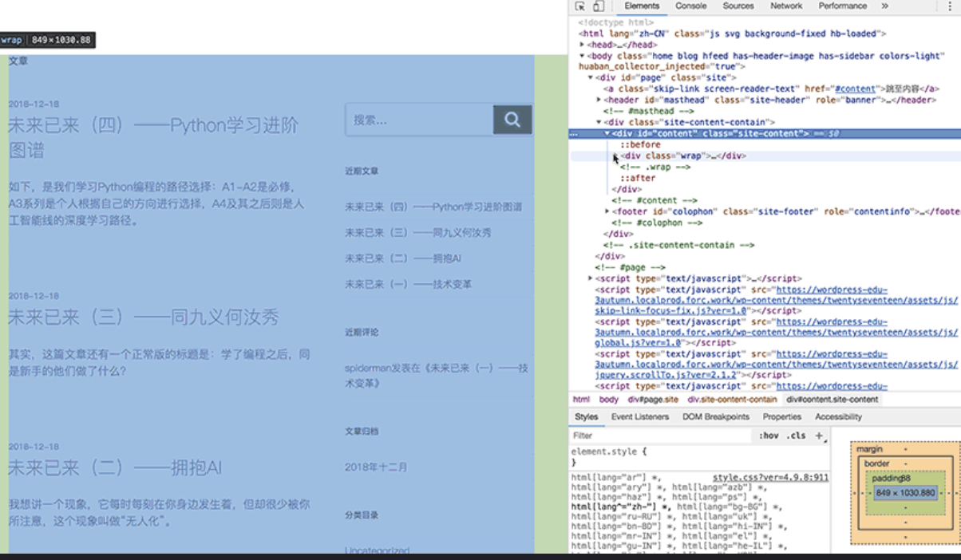Expand the div class="wrap" node
961x560 pixels.
(x=615, y=156)
